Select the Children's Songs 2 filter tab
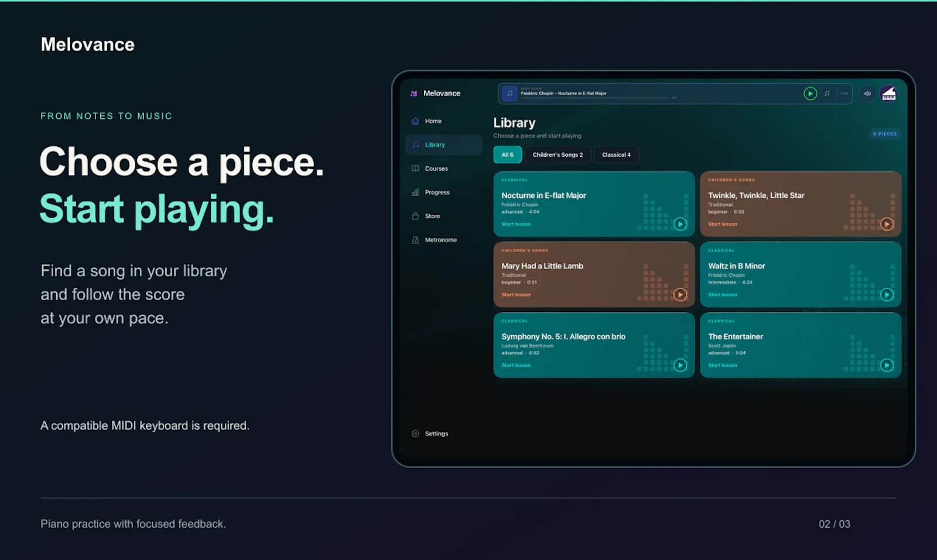The width and height of the screenshot is (937, 560). (x=558, y=154)
